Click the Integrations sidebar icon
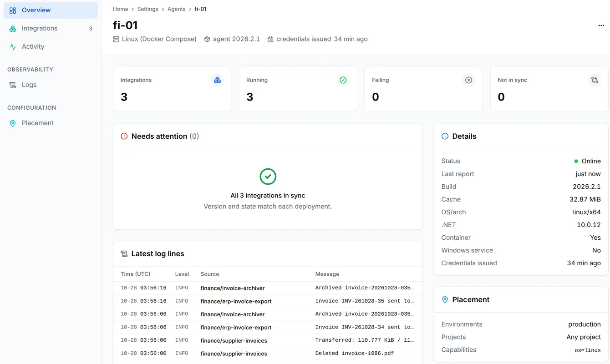The image size is (610, 364). [13, 28]
